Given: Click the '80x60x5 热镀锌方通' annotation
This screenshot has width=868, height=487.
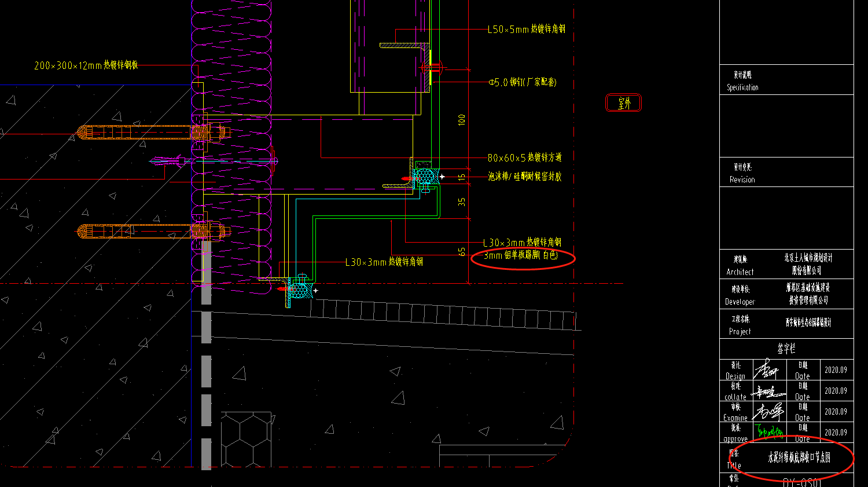Looking at the screenshot, I should (x=525, y=158).
